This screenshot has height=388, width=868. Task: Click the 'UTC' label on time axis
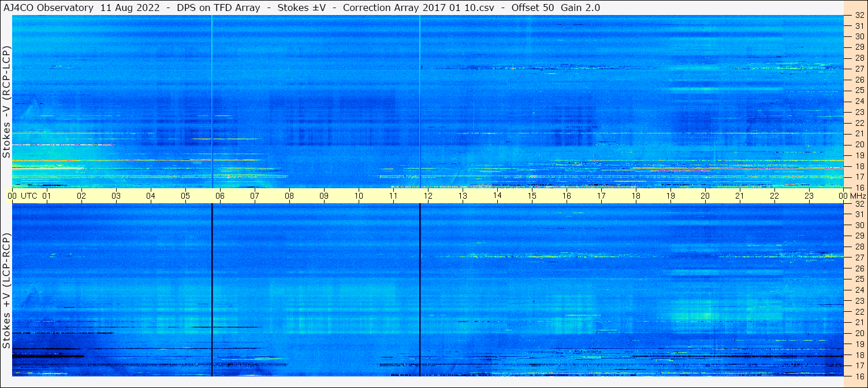click(29, 196)
